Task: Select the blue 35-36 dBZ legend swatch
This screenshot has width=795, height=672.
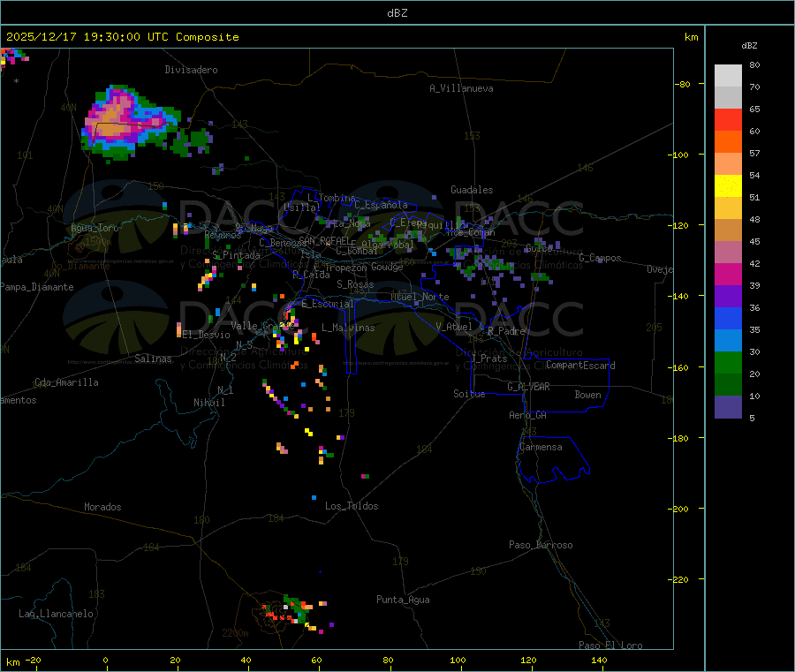Action: pos(728,318)
